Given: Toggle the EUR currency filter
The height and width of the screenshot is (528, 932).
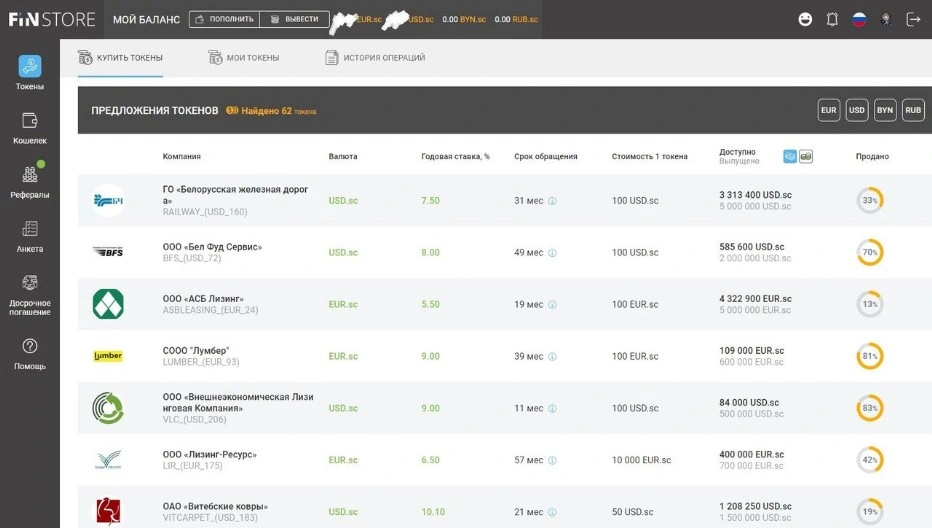Looking at the screenshot, I should pos(828,110).
